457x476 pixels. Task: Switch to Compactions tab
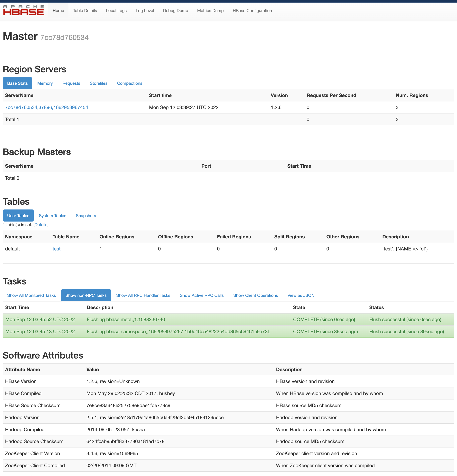coord(130,83)
